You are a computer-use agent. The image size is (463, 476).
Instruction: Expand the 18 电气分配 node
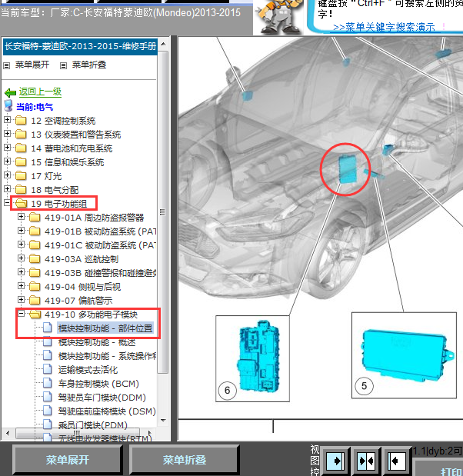pos(7,189)
